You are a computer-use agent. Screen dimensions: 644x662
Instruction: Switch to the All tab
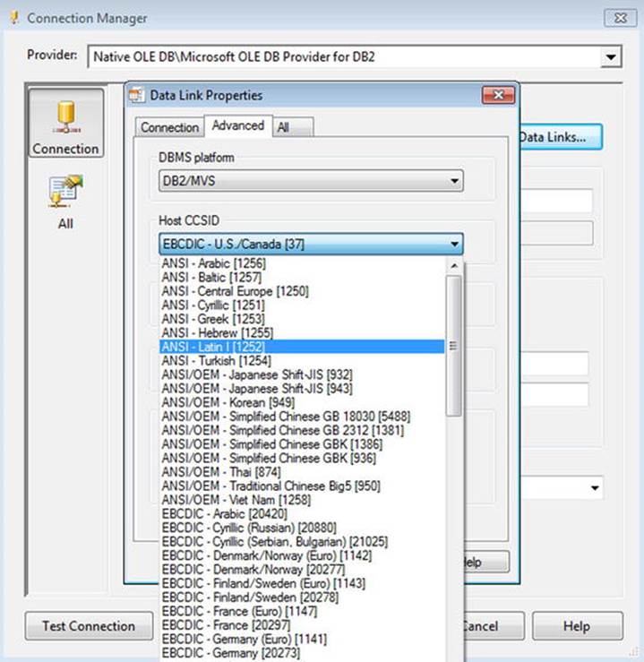[293, 127]
